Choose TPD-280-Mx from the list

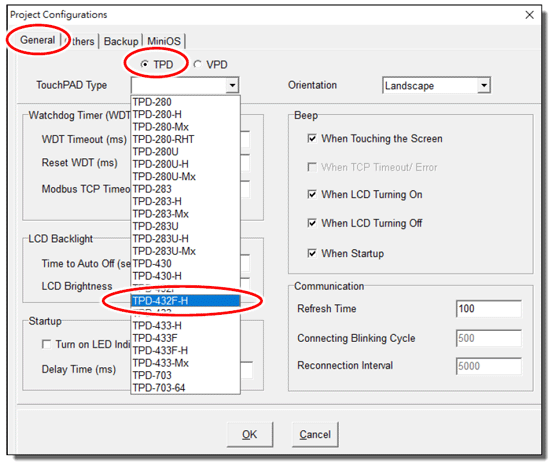(185, 127)
